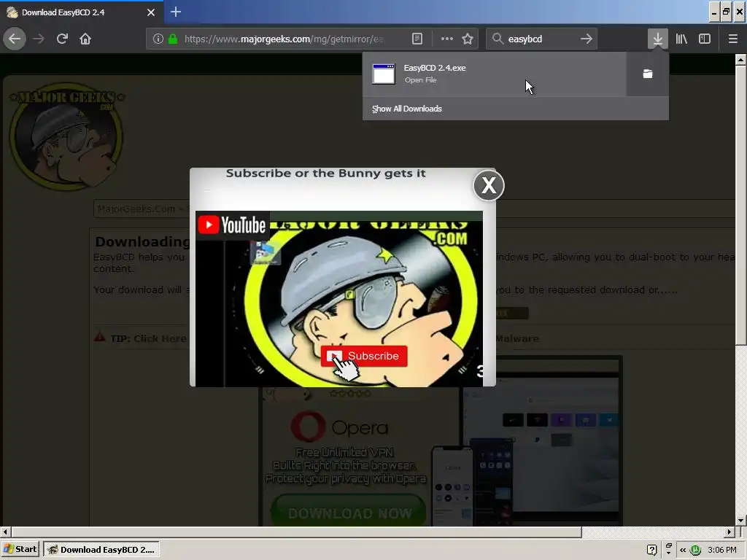Click the horizontal scrollbar right arrow

tap(729, 532)
